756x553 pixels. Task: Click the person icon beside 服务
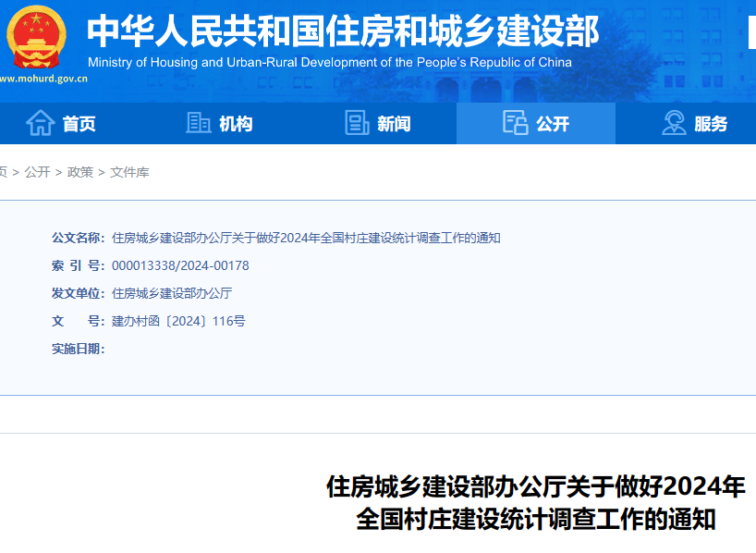(674, 123)
